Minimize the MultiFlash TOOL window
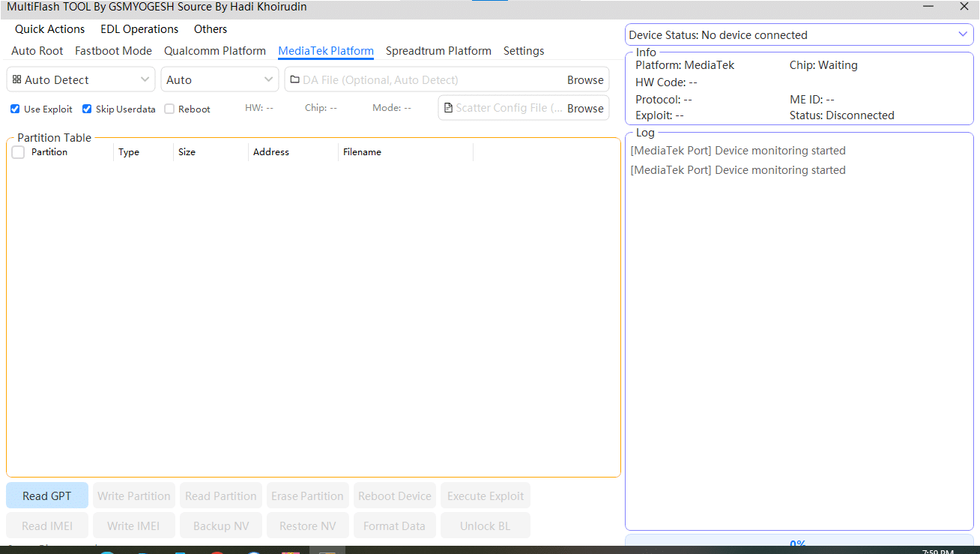The width and height of the screenshot is (980, 554). click(928, 7)
